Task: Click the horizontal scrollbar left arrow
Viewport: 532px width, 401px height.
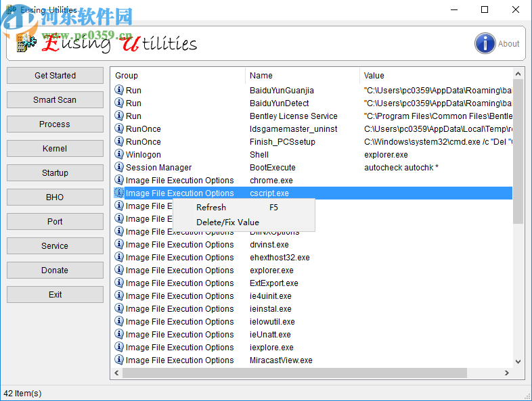Action: pyautogui.click(x=116, y=373)
